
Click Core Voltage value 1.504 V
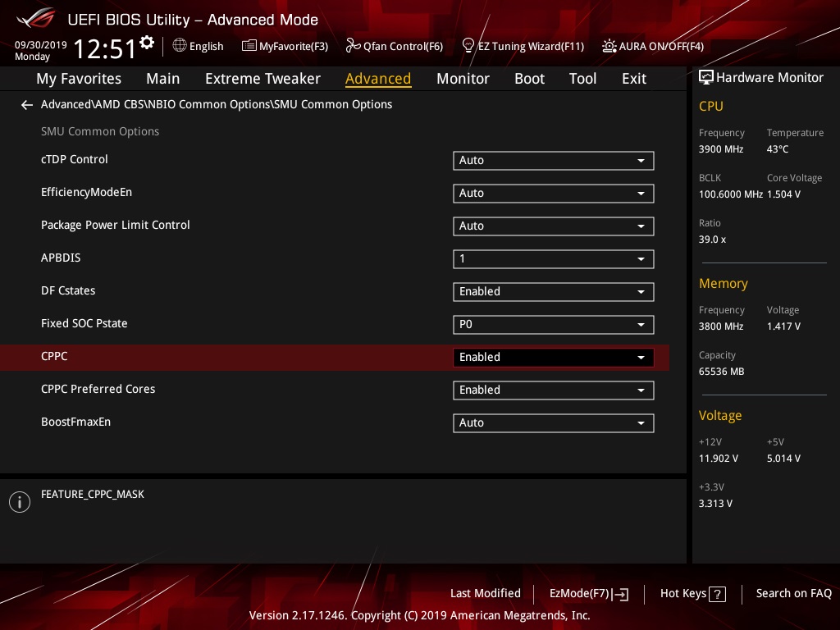783,194
